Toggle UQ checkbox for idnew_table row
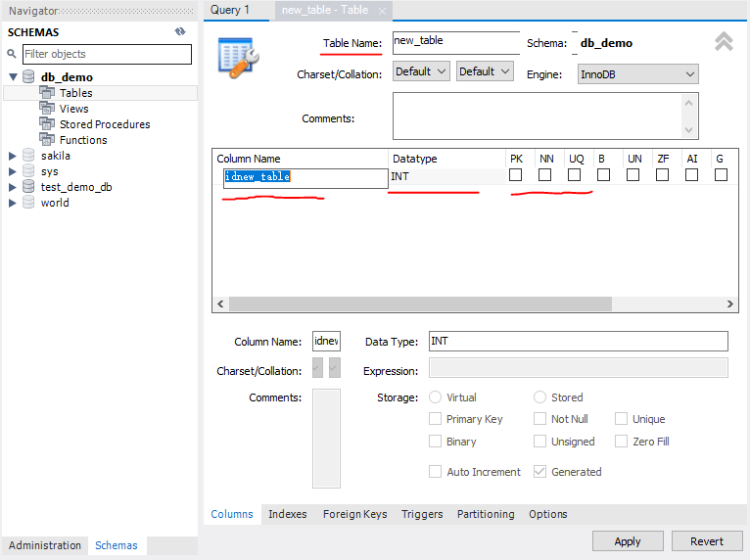Screen dimensions: 750x560 coord(575,175)
